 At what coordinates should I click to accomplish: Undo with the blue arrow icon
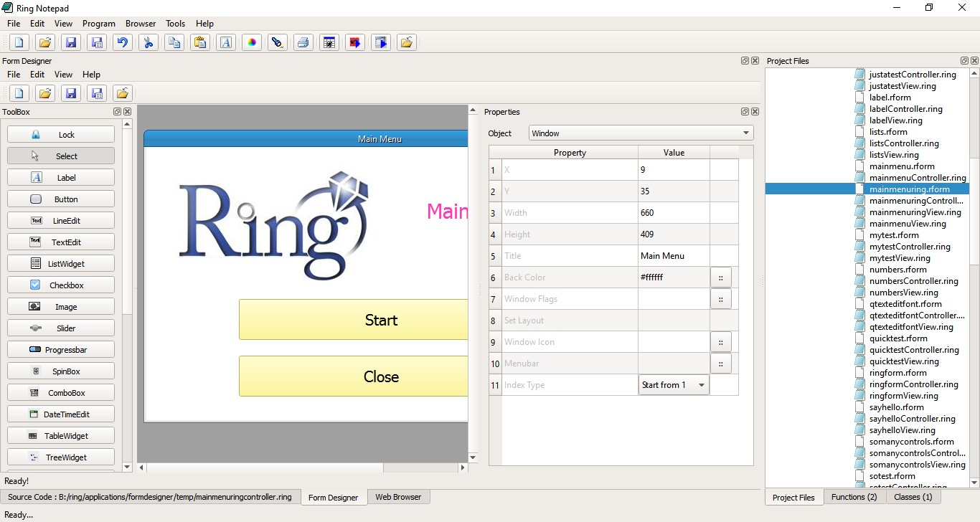123,42
